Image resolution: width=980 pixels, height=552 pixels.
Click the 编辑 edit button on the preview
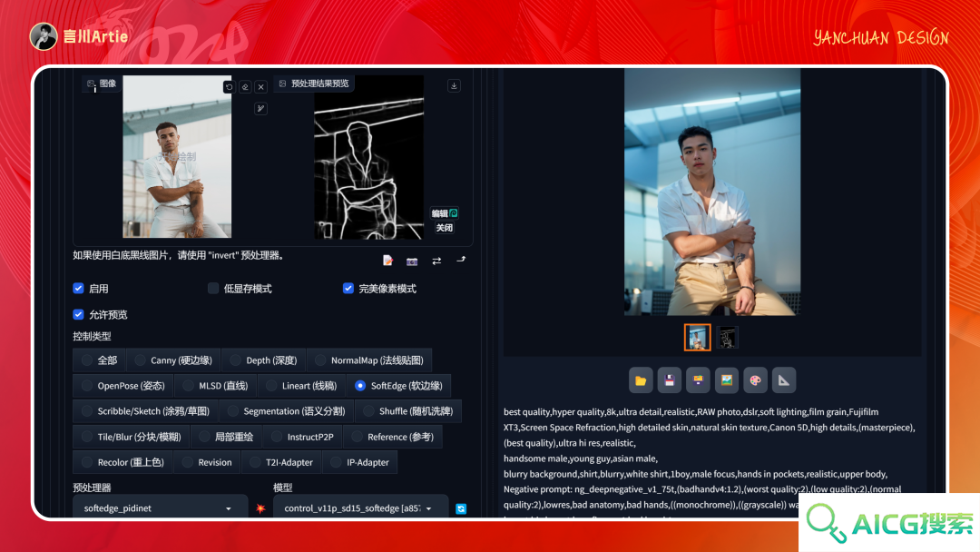[x=445, y=213]
